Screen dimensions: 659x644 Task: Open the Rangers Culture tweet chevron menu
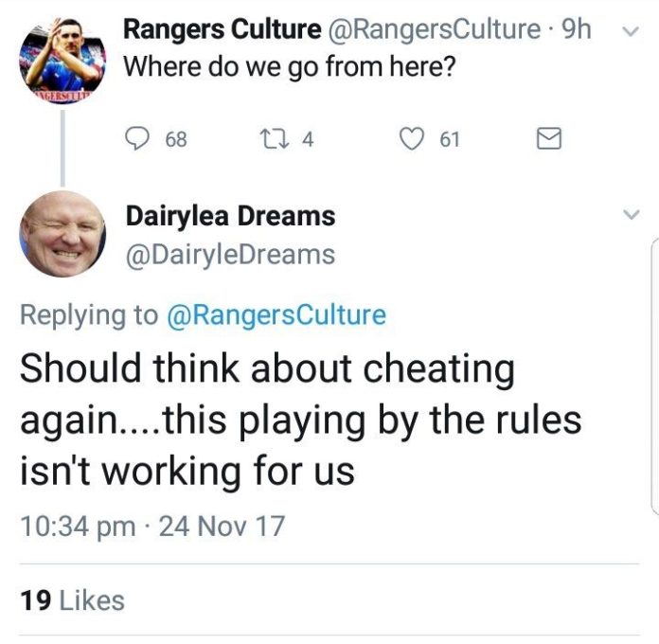click(629, 30)
